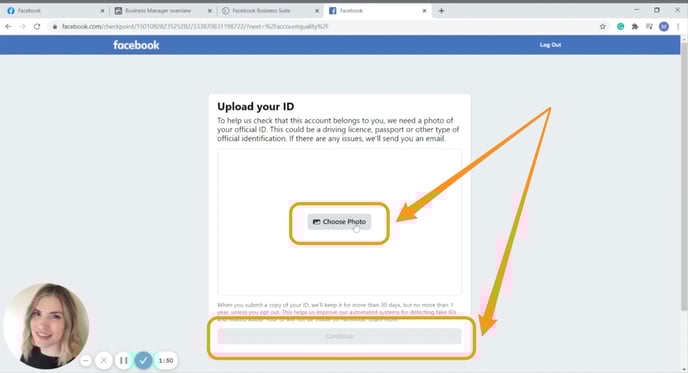Open the Chrome profile avatar

click(x=664, y=27)
